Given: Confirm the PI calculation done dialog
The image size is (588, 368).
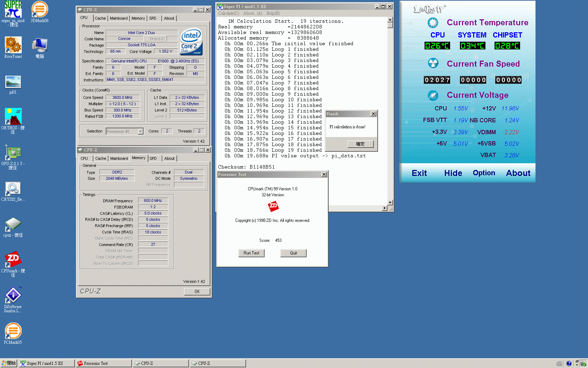Looking at the screenshot, I should tap(360, 144).
